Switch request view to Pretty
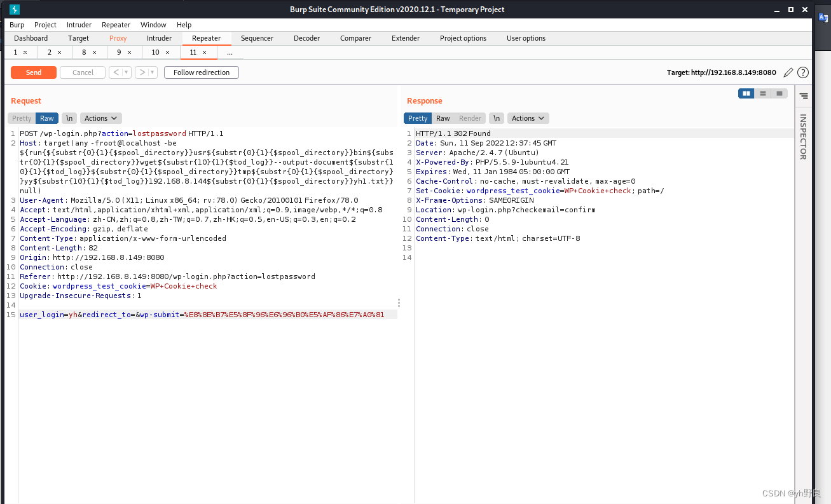The height and width of the screenshot is (504, 831). tap(22, 118)
